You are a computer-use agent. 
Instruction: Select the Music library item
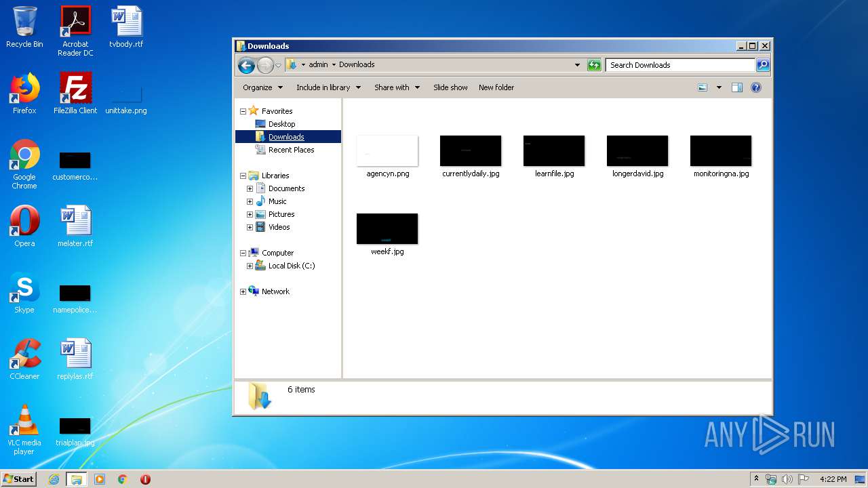point(277,201)
